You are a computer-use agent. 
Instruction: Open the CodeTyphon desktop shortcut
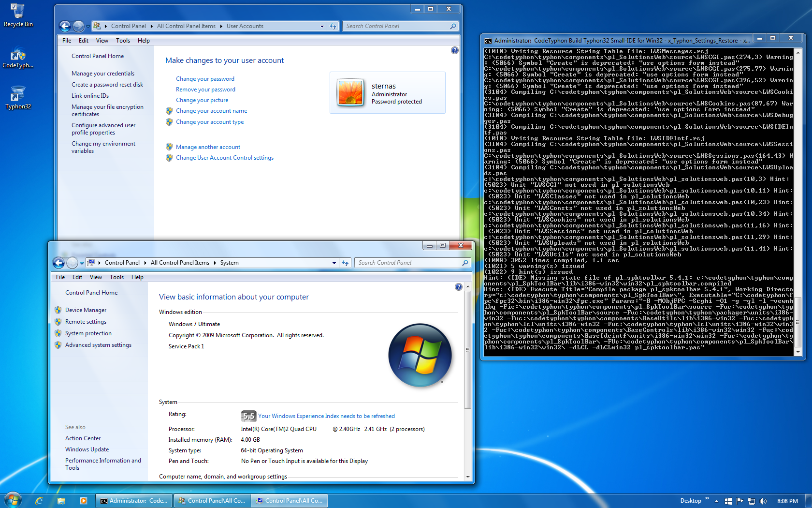(x=18, y=57)
